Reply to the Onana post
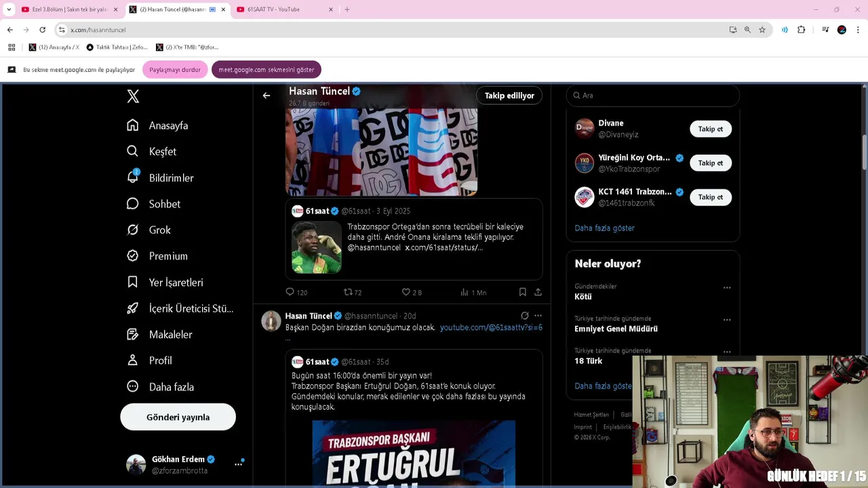 click(x=296, y=292)
